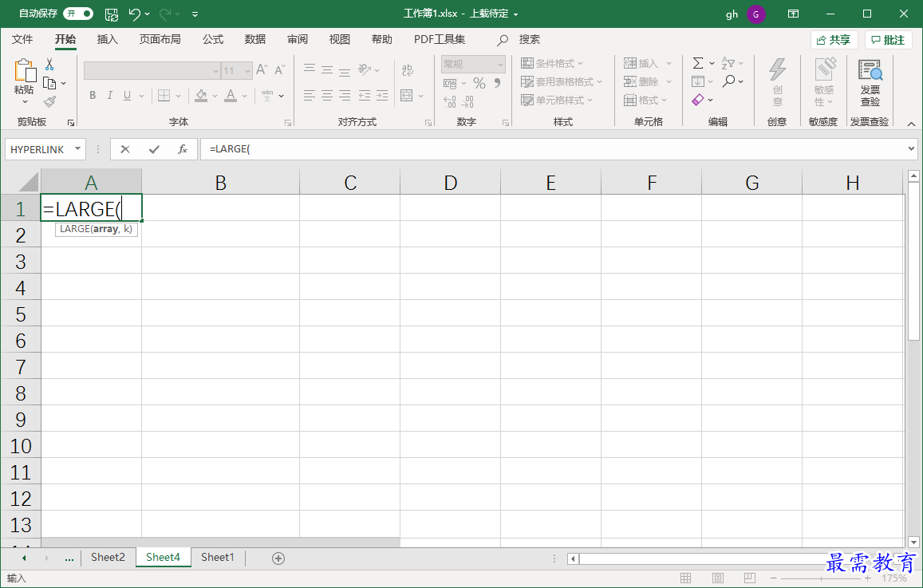
Task: Click the Comma Style icon
Action: 498,83
